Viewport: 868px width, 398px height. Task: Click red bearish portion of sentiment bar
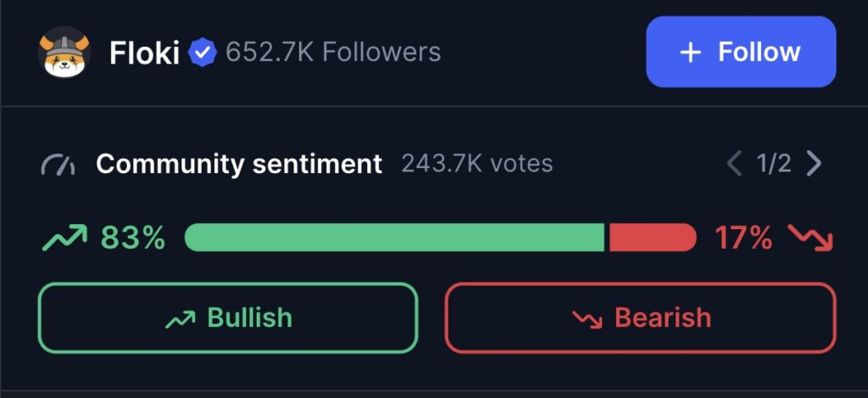tap(652, 238)
